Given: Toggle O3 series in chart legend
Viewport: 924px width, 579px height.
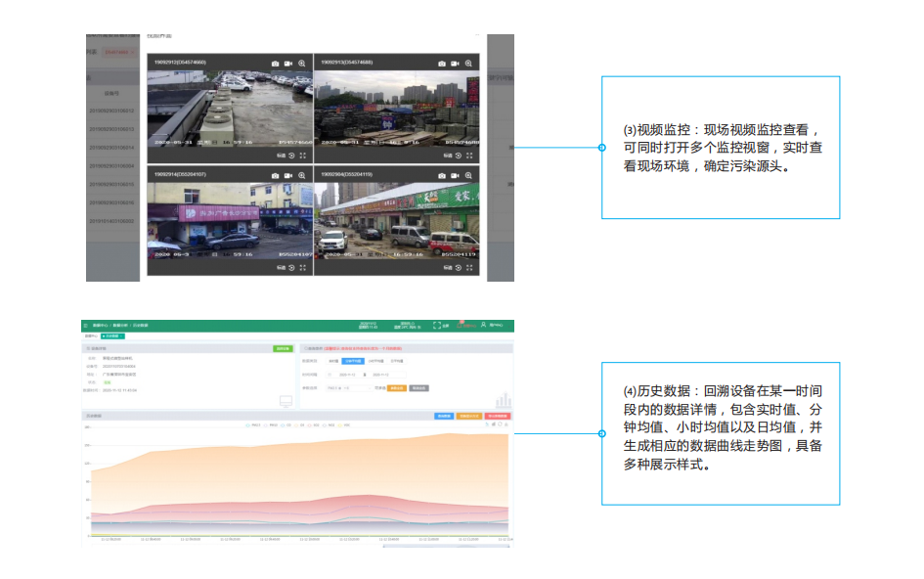Looking at the screenshot, I should coord(299,424).
